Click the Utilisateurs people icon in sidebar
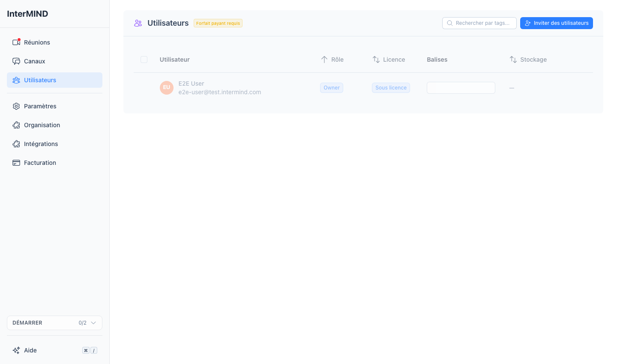617x364 pixels. pos(16,80)
